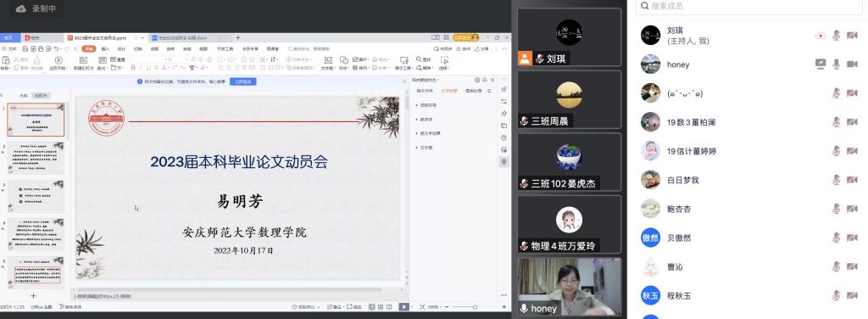
Task: Unmute microphone of 鲍杏杏
Action: [836, 209]
